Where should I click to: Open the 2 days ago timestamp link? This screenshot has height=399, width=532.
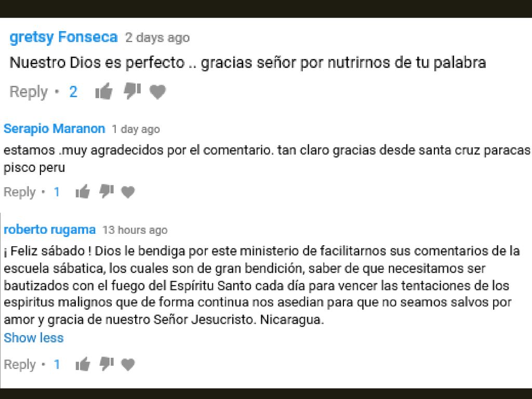[157, 37]
